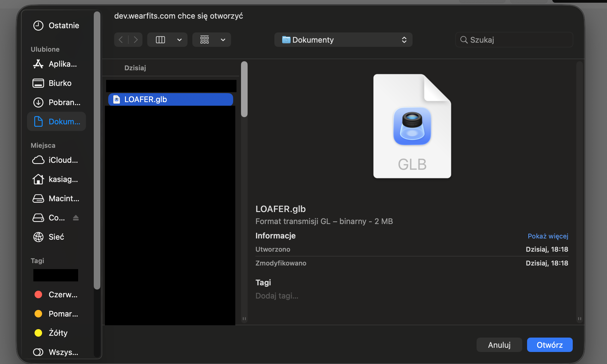Image resolution: width=607 pixels, height=364 pixels.
Task: Open the grouping options dropdown
Action: [x=223, y=40]
